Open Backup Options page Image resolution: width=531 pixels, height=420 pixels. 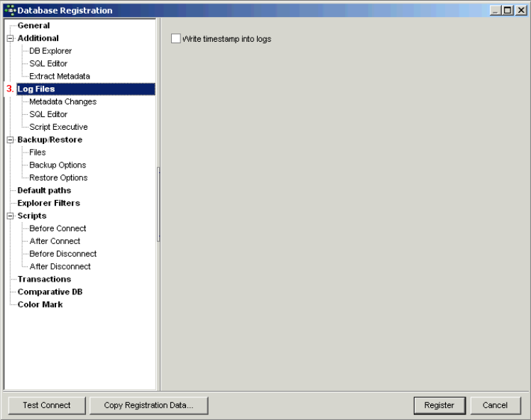click(58, 165)
